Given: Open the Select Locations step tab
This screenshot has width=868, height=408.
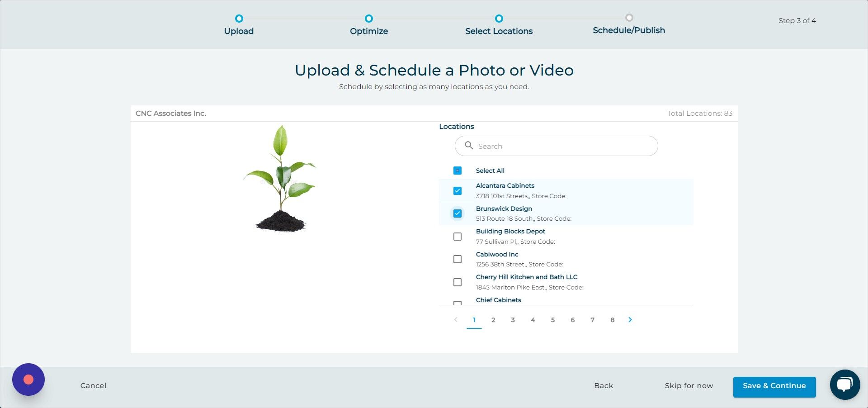Looking at the screenshot, I should (x=499, y=31).
